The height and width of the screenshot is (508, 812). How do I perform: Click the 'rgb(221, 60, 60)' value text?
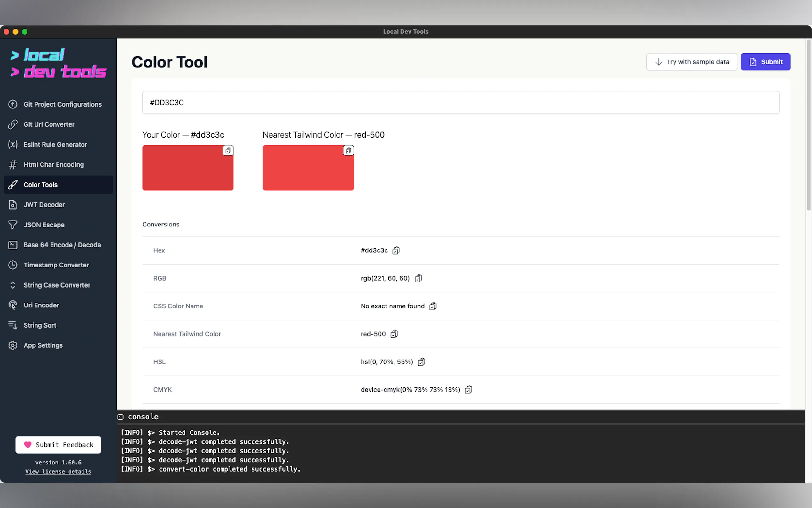coord(385,278)
